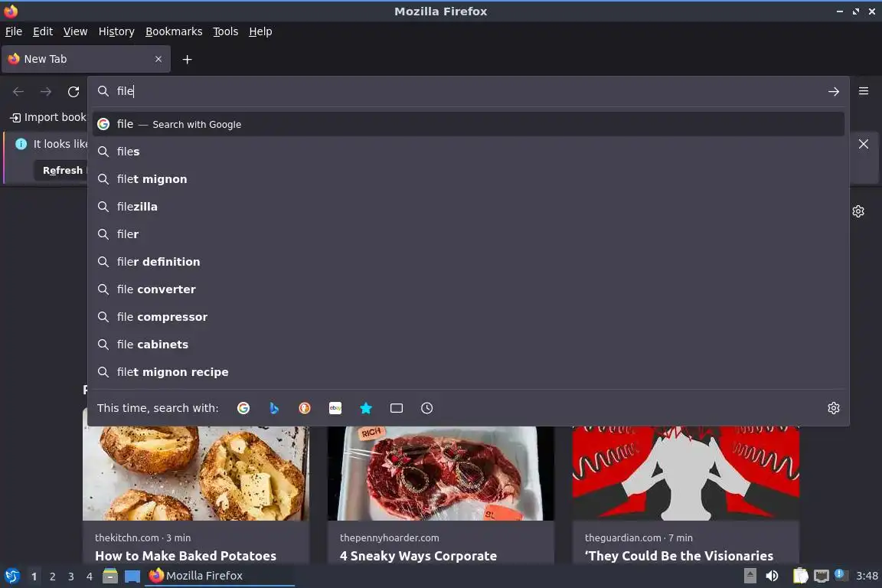The height and width of the screenshot is (588, 882).
Task: Open the File menu
Action: (x=14, y=31)
